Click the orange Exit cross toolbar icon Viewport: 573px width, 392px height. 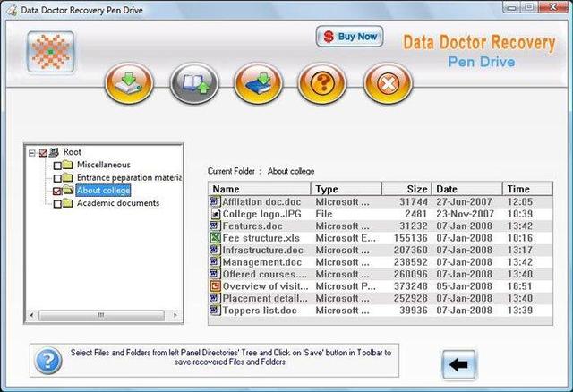388,83
